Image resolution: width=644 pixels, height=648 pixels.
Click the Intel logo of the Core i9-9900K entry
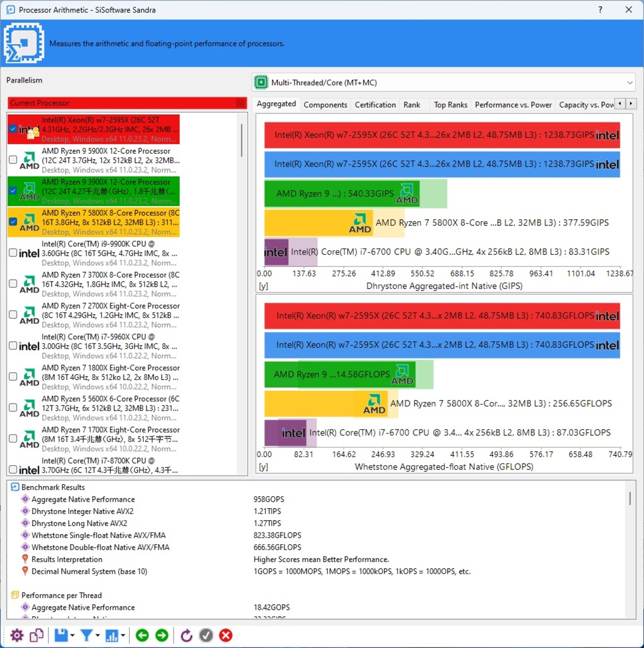(29, 253)
